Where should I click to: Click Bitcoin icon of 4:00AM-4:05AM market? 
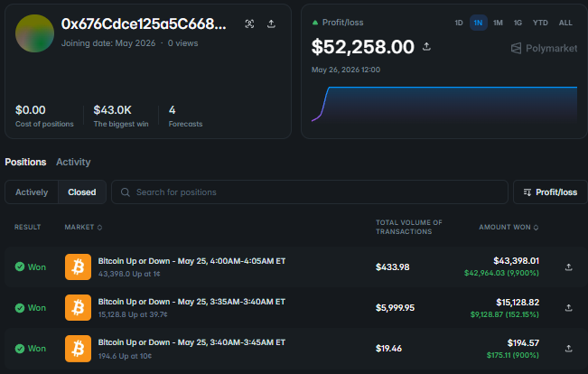pyautogui.click(x=78, y=267)
